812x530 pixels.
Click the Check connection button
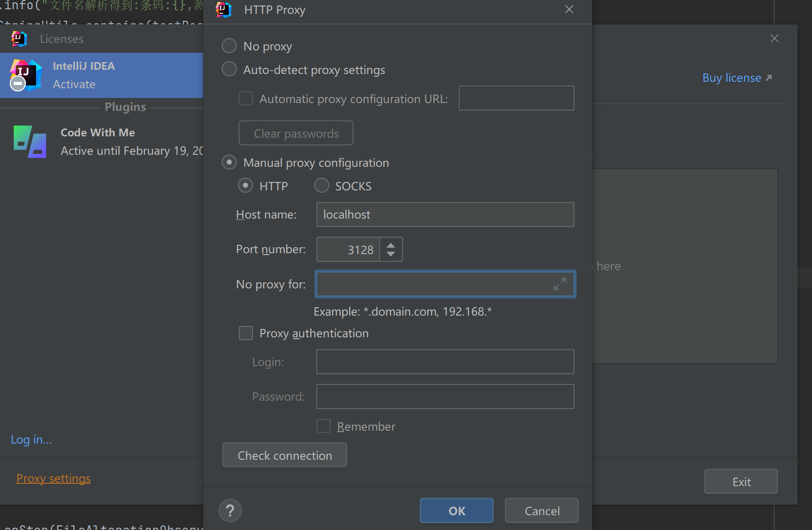click(x=285, y=455)
